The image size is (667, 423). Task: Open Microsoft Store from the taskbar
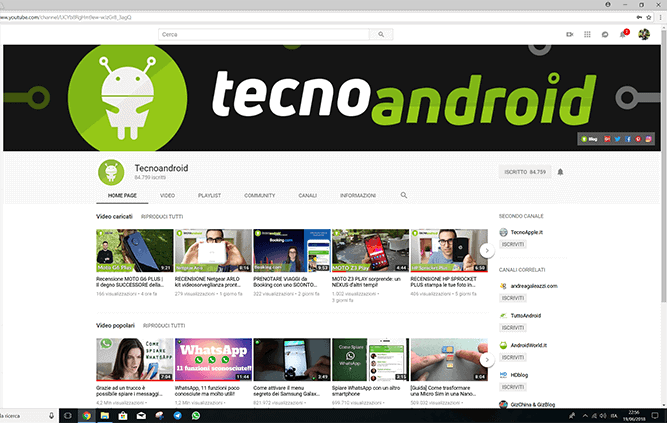click(123, 416)
